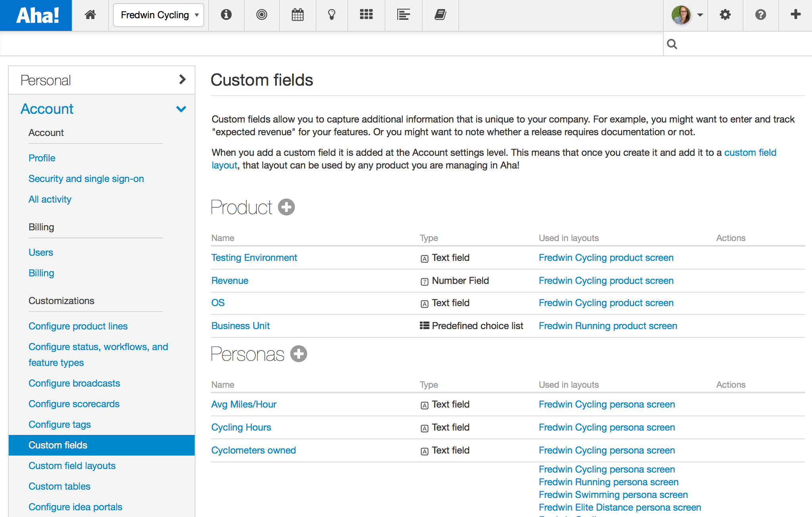
Task: Open the reports list icon
Action: (x=403, y=15)
